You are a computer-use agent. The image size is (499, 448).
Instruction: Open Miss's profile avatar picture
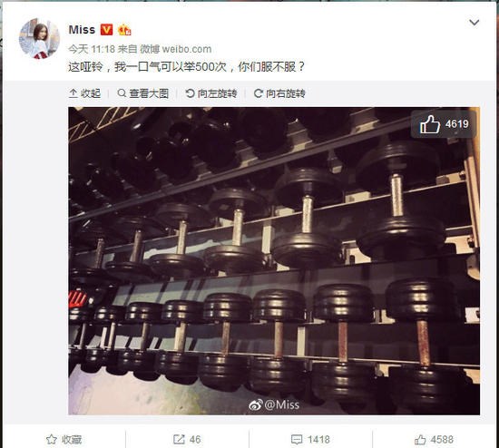click(x=39, y=38)
